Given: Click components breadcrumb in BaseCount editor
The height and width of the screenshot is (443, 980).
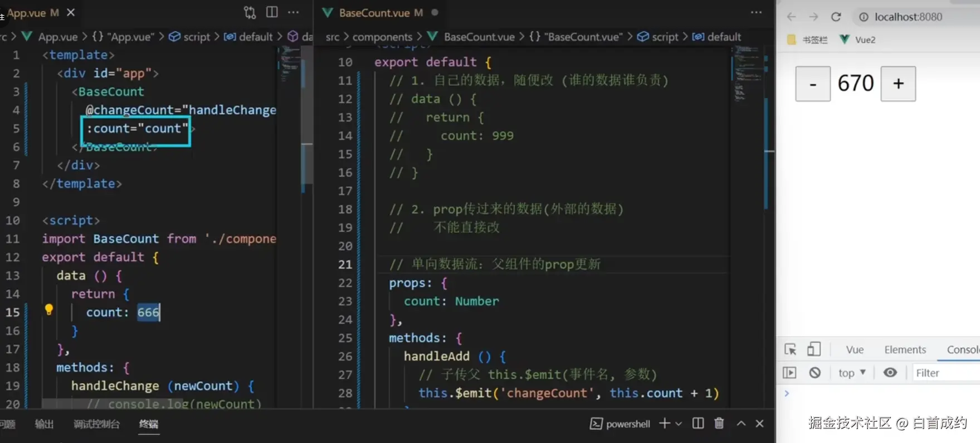Looking at the screenshot, I should point(382,37).
